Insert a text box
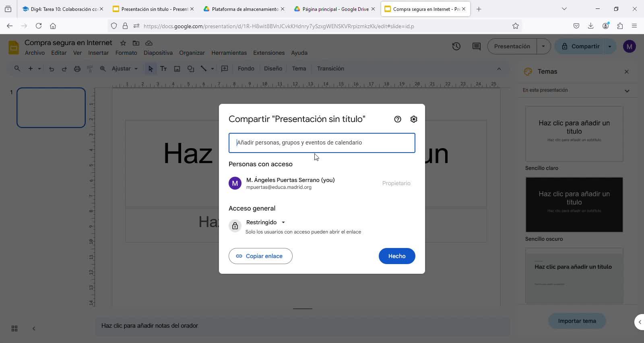644x343 pixels. click(x=163, y=69)
